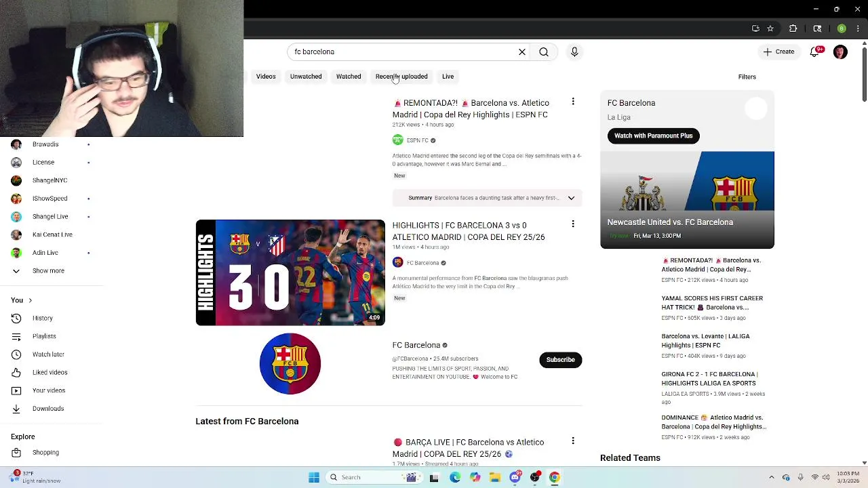Open Chrome three-dot menu

859,28
